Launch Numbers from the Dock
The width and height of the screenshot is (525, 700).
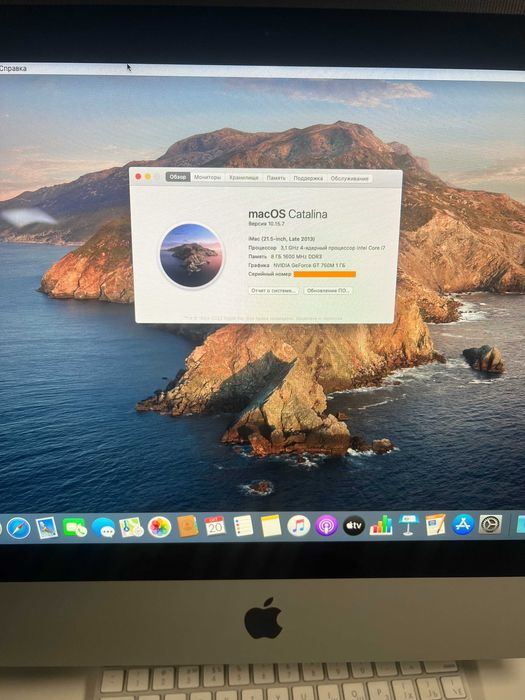pyautogui.click(x=381, y=525)
